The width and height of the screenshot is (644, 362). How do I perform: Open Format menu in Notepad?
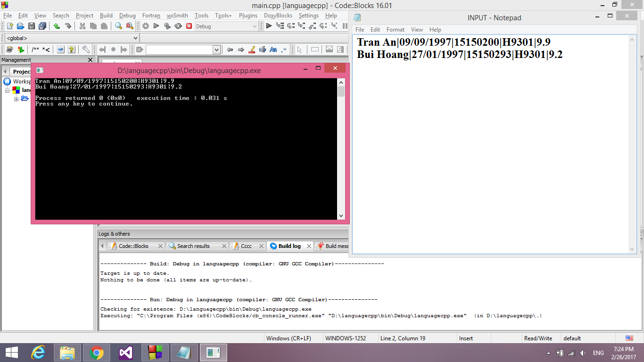(395, 29)
